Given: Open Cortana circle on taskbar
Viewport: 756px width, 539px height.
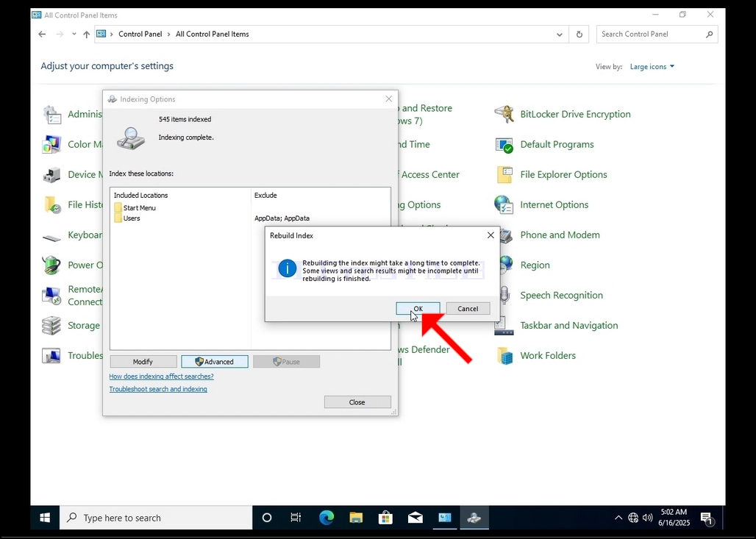Looking at the screenshot, I should (x=267, y=518).
